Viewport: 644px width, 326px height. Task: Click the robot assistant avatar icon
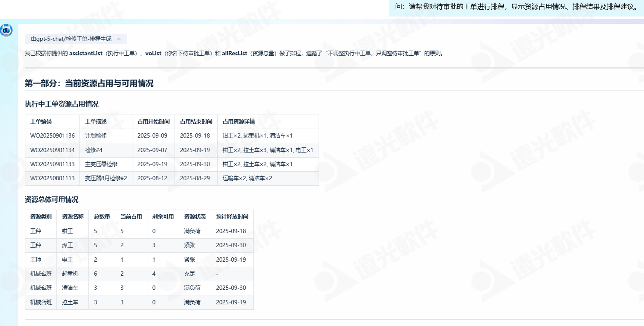[x=6, y=30]
